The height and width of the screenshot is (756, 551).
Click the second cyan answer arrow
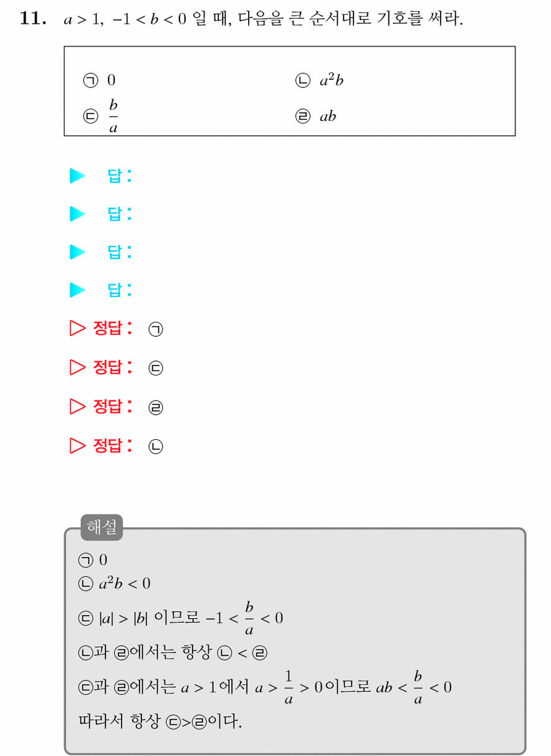click(77, 214)
